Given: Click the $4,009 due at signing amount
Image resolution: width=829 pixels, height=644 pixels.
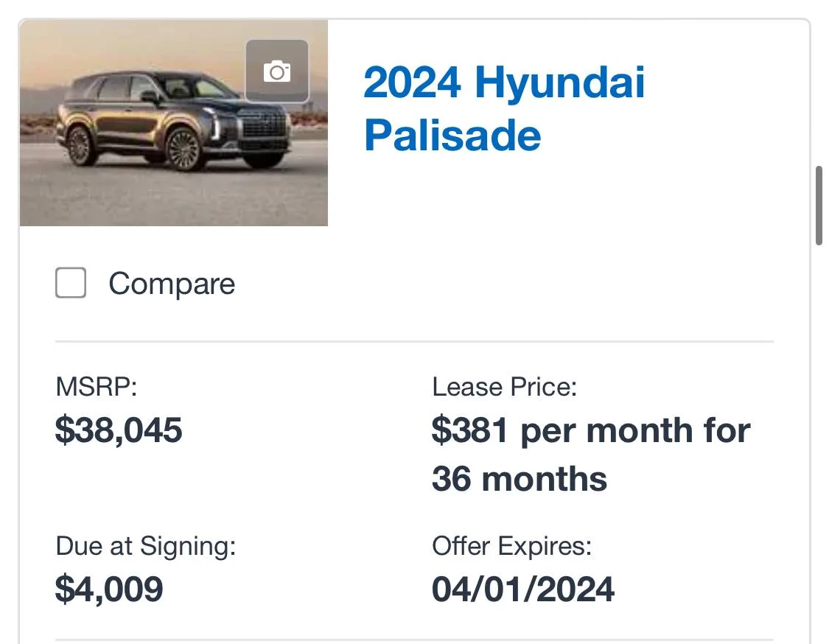Looking at the screenshot, I should tap(109, 589).
